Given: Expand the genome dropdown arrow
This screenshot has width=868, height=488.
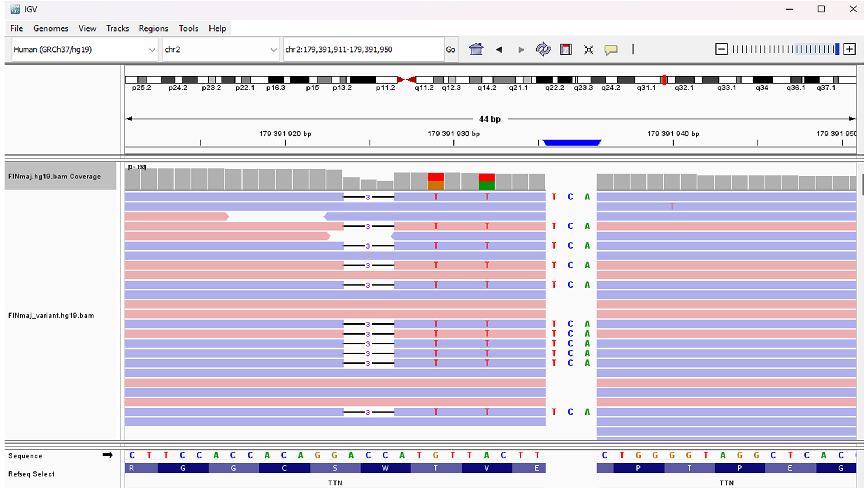Looking at the screenshot, I should pyautogui.click(x=152, y=49).
